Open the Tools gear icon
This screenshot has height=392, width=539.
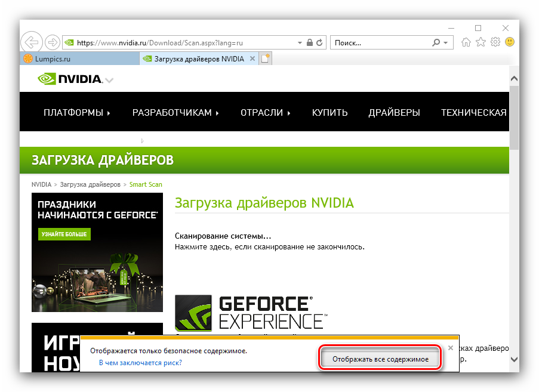pyautogui.click(x=495, y=42)
